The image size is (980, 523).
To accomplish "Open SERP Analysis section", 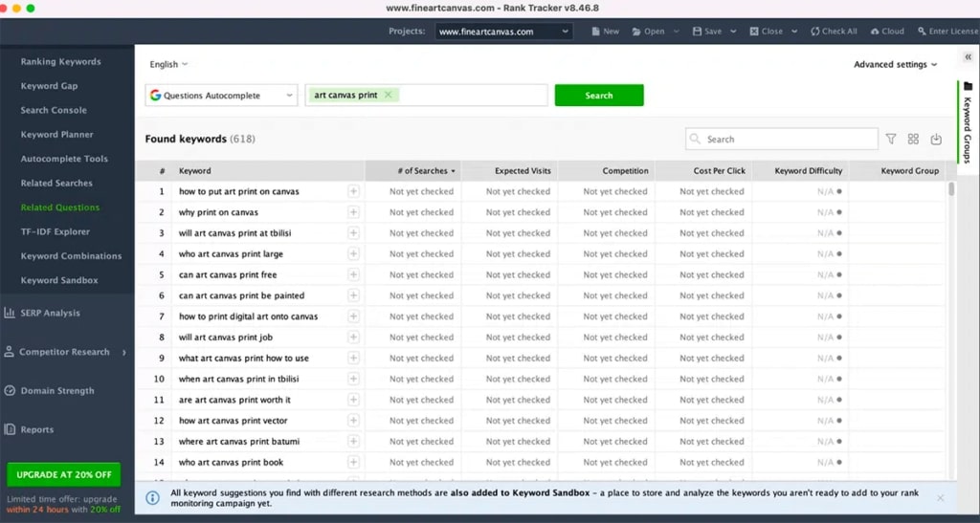I will pyautogui.click(x=42, y=314).
